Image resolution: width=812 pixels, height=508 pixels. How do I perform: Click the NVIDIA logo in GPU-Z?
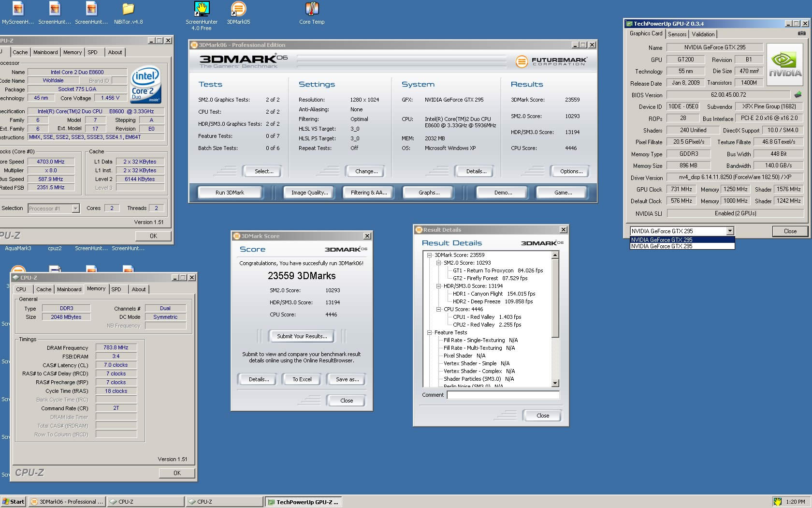tap(785, 64)
